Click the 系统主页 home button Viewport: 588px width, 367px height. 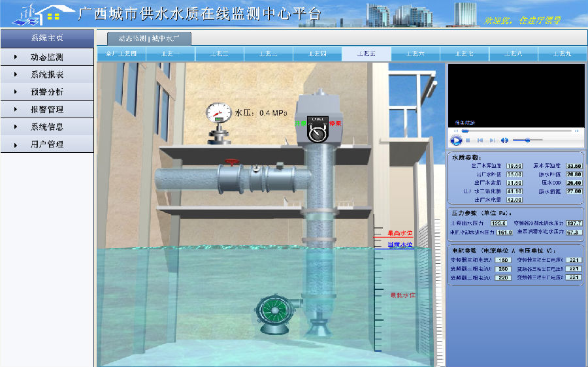click(46, 38)
